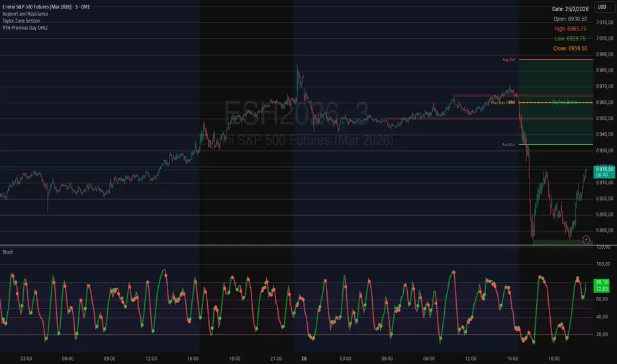The image size is (617, 364).
Task: Click the 6970,00 price axis label
Action: (604, 86)
